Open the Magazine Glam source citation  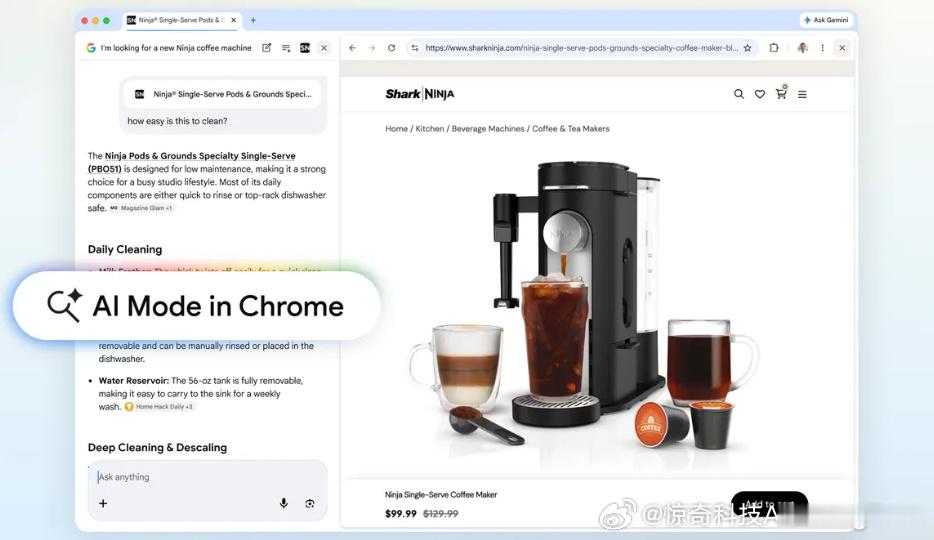point(142,208)
